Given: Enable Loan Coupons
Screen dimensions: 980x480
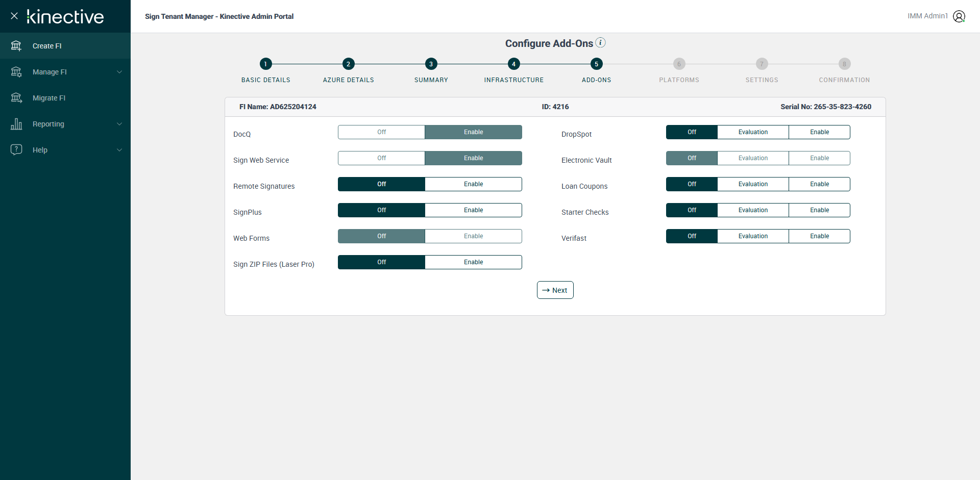Looking at the screenshot, I should tap(819, 184).
